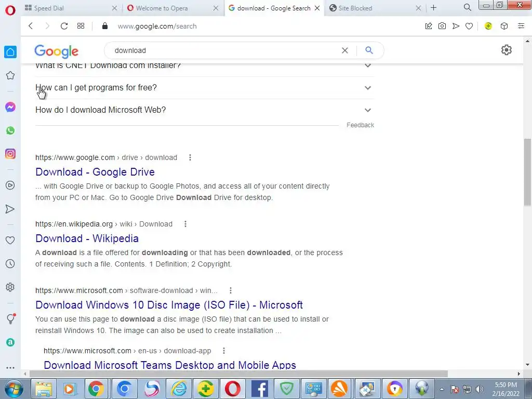
Task: Open Instagram in the sidebar
Action: coord(10,154)
